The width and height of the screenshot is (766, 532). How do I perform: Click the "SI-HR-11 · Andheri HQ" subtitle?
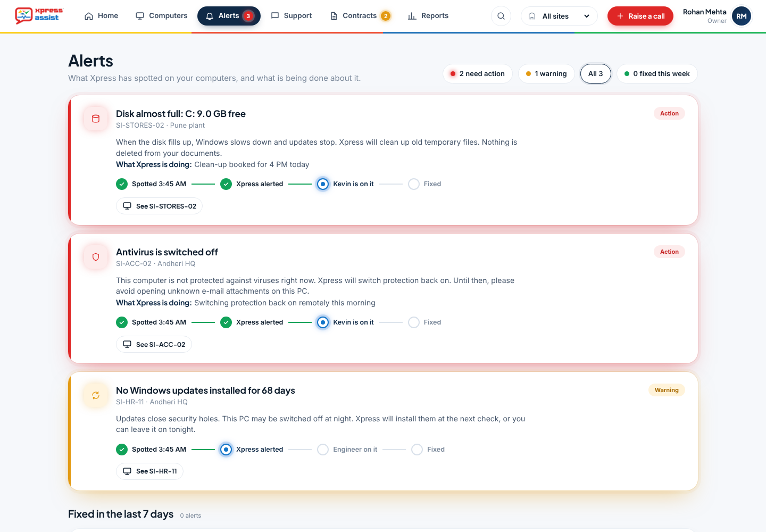(152, 402)
